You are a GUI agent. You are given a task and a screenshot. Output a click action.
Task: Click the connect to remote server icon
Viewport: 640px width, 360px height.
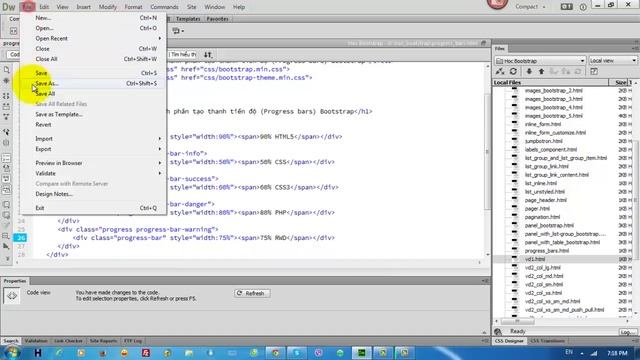(500, 71)
